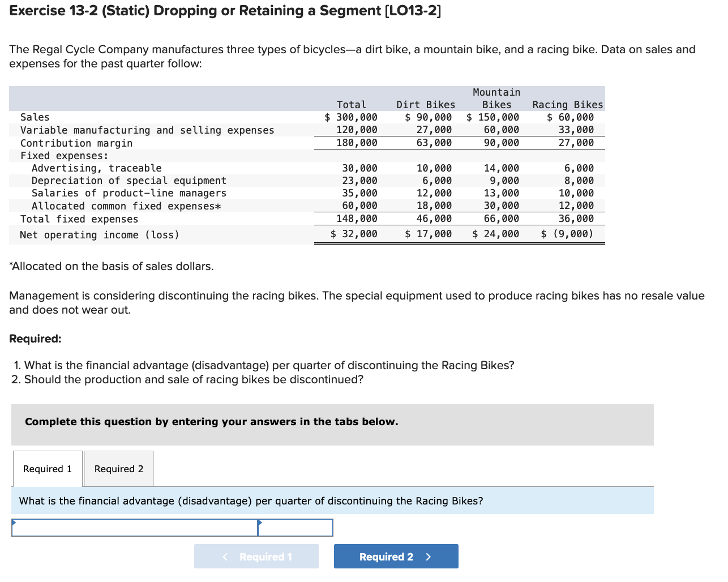728x582 pixels.
Task: Select the Required 1 tab
Action: click(x=47, y=469)
